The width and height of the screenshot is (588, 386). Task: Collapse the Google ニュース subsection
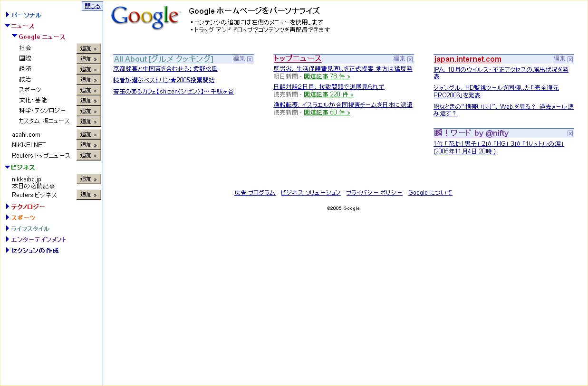click(15, 36)
